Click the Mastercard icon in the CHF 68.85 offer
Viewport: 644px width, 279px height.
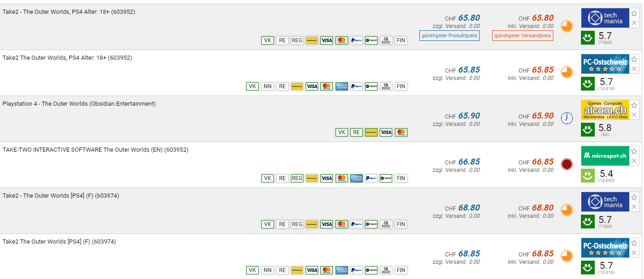(327, 270)
